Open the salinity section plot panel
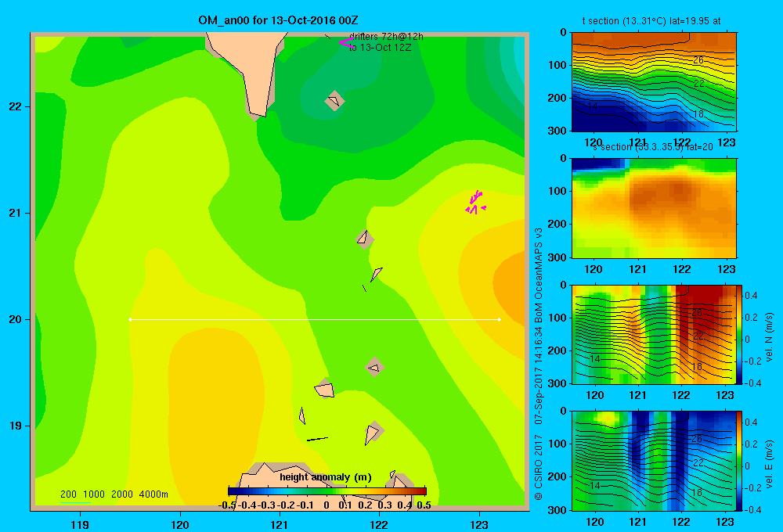783x532 pixels. [x=654, y=208]
